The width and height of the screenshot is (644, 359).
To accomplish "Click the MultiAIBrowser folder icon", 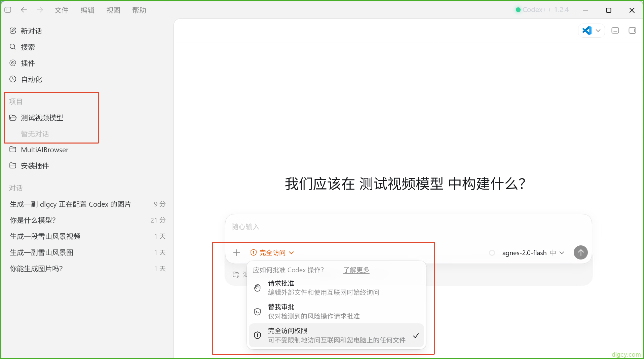I will [x=13, y=149].
